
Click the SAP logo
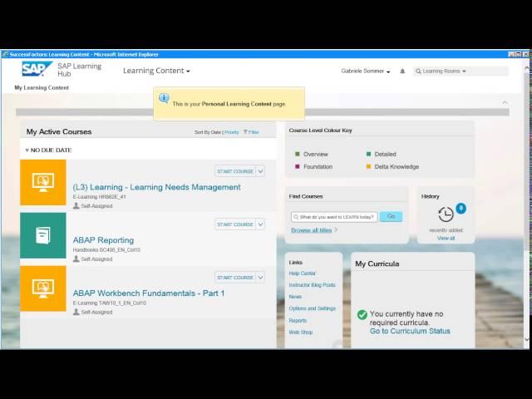37,69
